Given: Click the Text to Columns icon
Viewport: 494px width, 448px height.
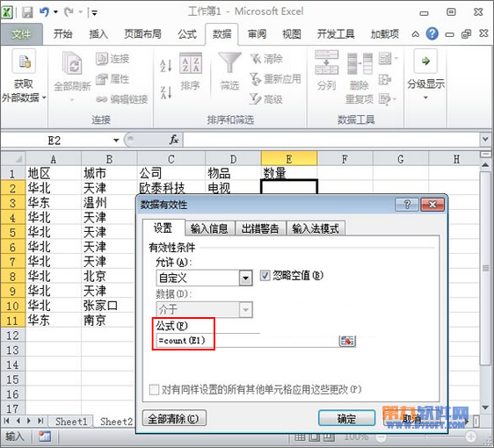Looking at the screenshot, I should pyautogui.click(x=327, y=62).
